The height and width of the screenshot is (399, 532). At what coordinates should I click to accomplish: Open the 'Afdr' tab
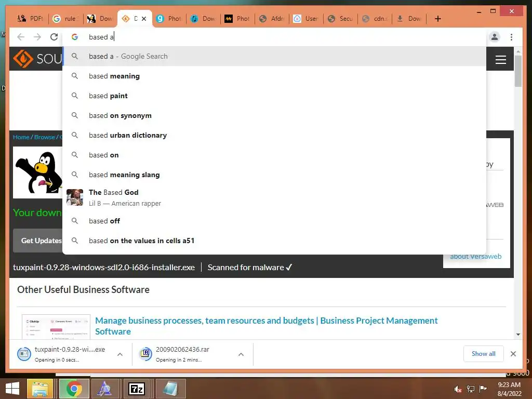[272, 19]
